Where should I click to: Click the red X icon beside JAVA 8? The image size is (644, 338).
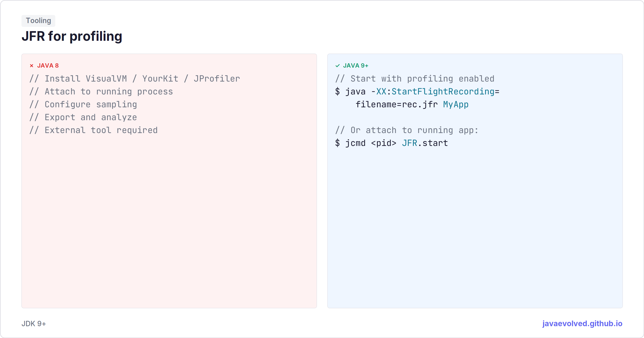(32, 66)
